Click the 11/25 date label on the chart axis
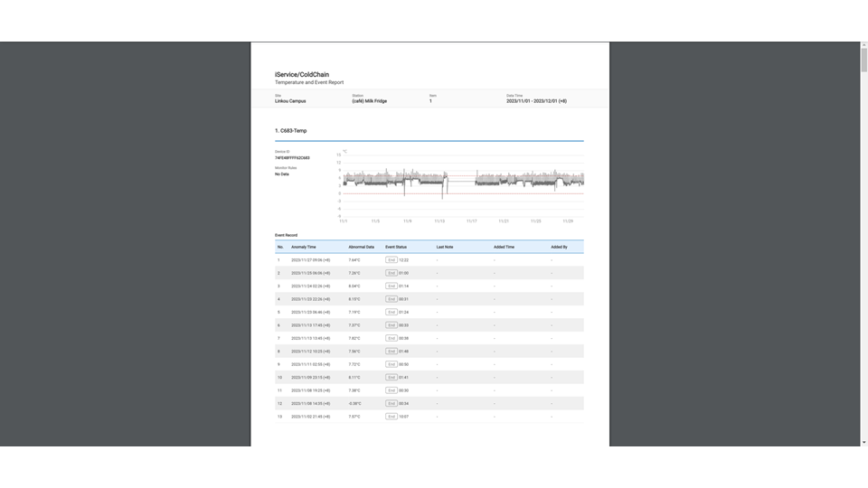 tap(536, 221)
